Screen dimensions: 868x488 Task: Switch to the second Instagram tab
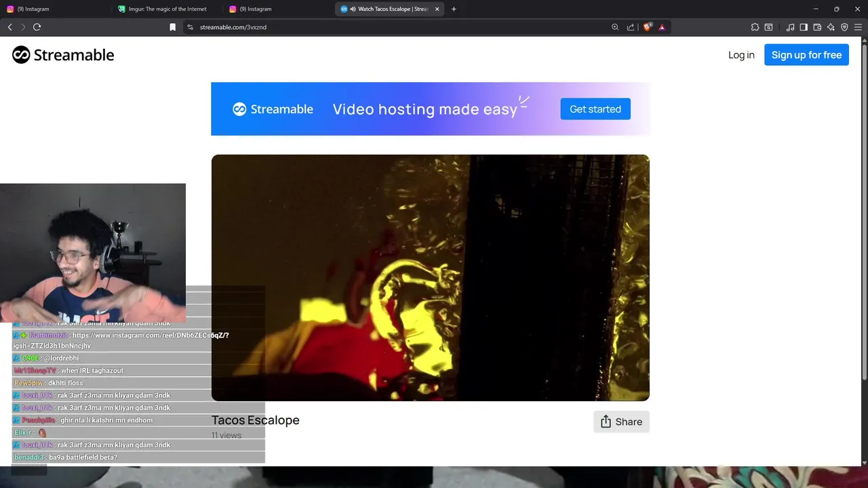(x=278, y=9)
